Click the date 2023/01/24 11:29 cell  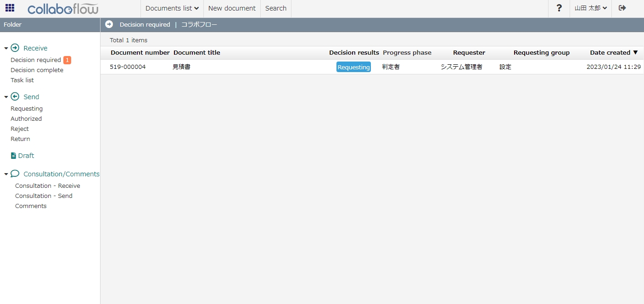click(x=614, y=67)
